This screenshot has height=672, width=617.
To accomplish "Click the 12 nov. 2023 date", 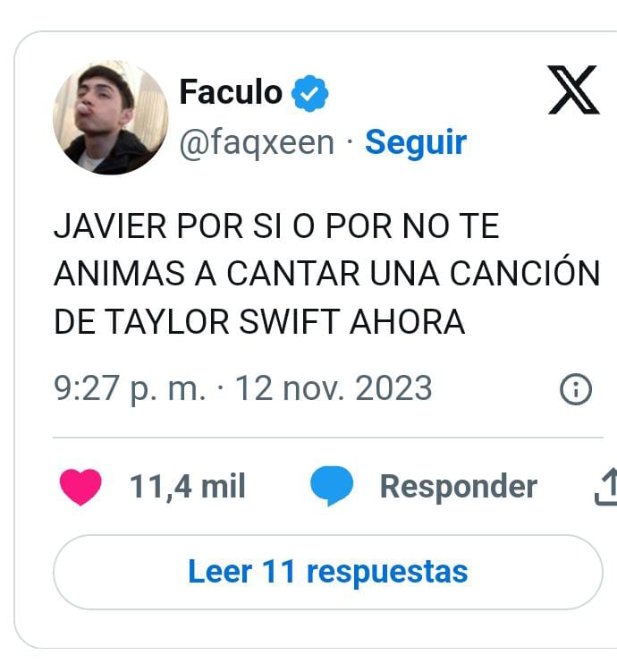I will pos(334,388).
